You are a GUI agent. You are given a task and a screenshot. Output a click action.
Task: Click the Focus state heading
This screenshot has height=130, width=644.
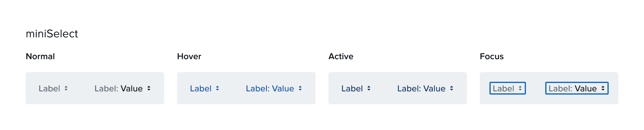(x=492, y=57)
